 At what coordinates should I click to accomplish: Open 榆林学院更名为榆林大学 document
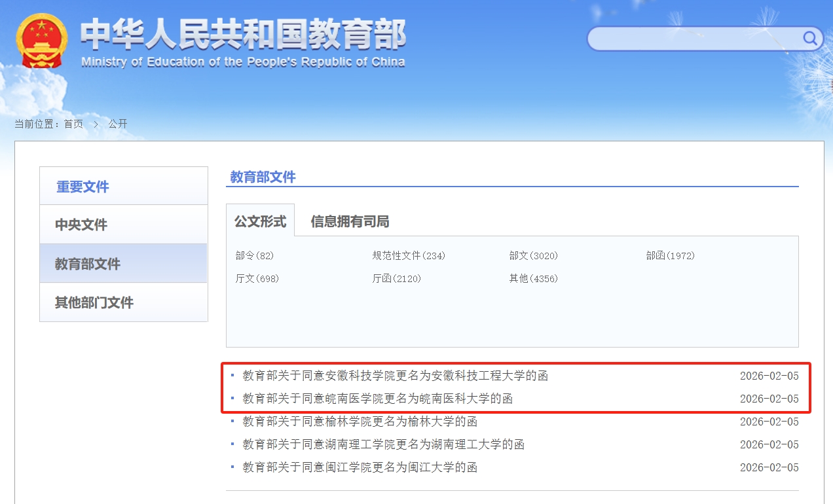(x=360, y=422)
